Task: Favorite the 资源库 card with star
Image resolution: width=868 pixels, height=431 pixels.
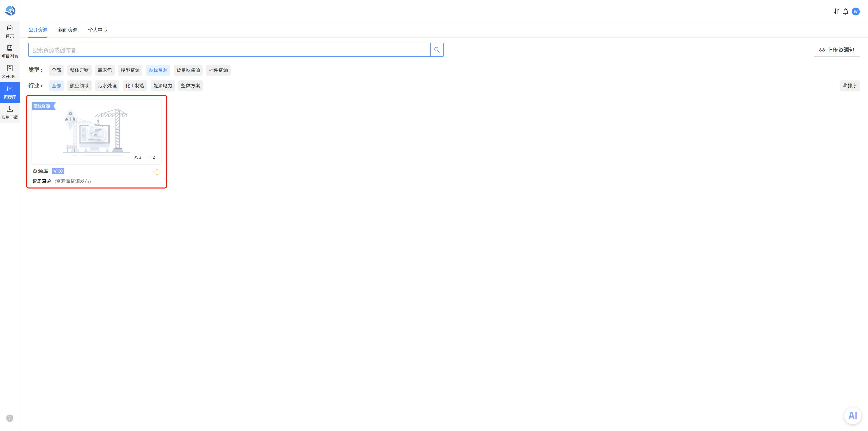Action: point(157,172)
